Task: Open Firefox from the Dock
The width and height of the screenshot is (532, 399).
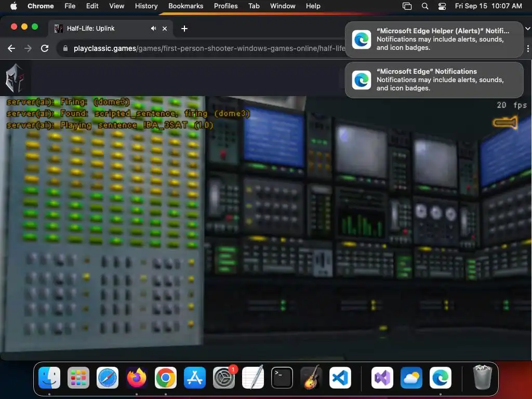Action: click(x=137, y=377)
